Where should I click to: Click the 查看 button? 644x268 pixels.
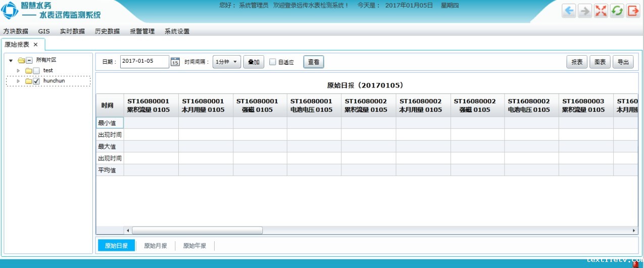coord(314,62)
